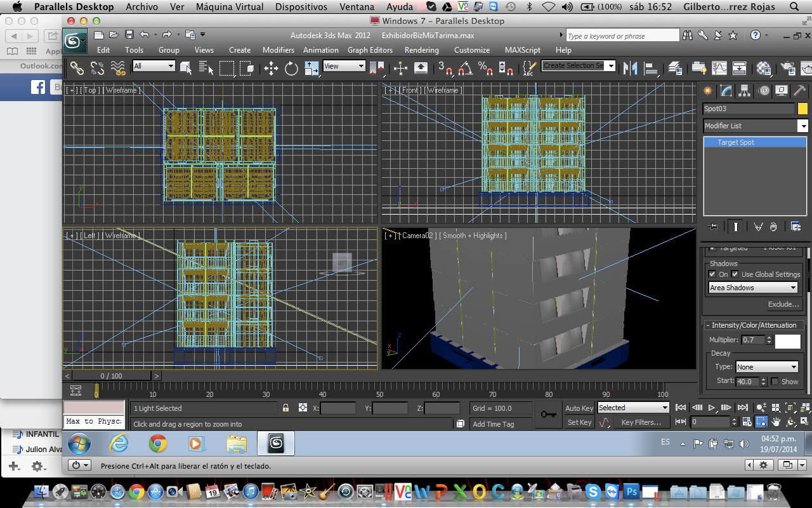Click the 3ds Max application logo button
Viewport: 812px width, 508px height.
pyautogui.click(x=75, y=41)
